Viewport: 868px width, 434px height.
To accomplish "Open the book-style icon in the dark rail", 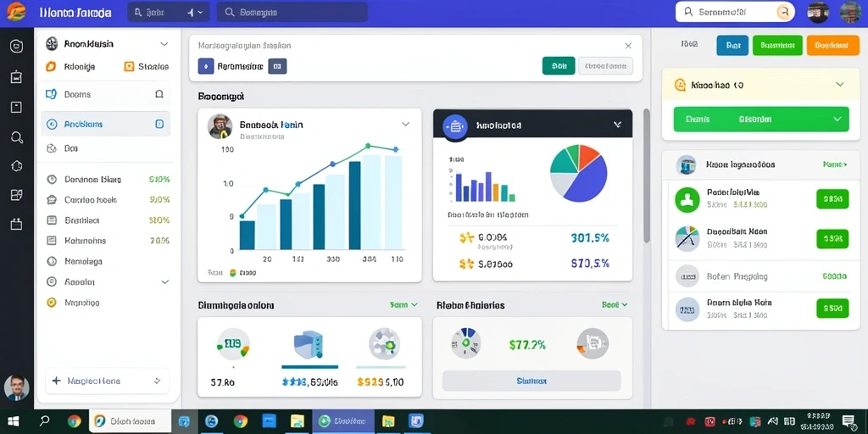I will 17,195.
